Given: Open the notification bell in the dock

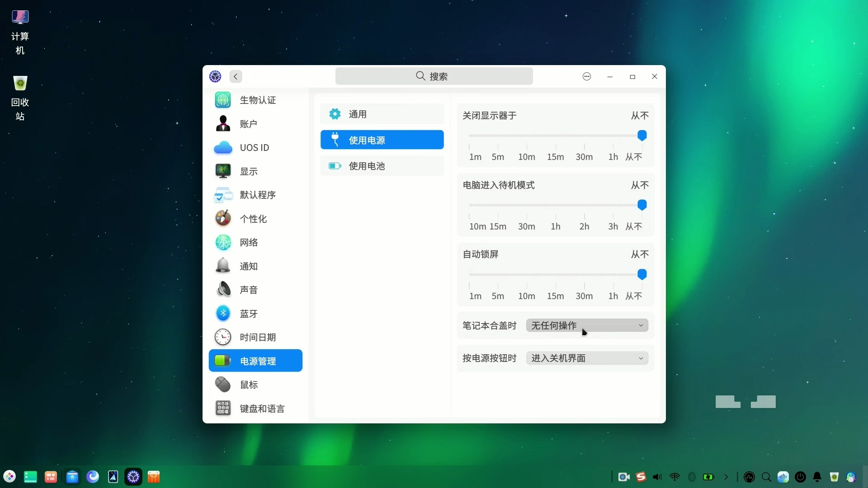Looking at the screenshot, I should (x=817, y=477).
